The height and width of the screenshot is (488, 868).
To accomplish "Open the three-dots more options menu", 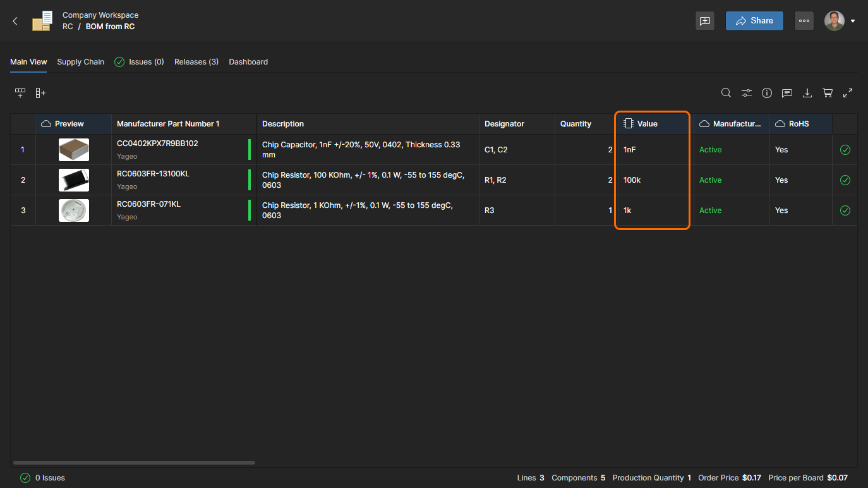I will click(x=804, y=21).
